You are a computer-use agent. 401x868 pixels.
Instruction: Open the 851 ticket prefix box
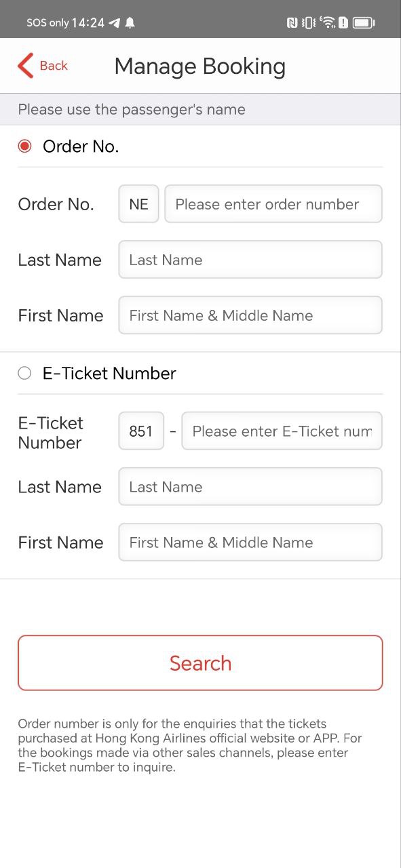coord(141,431)
